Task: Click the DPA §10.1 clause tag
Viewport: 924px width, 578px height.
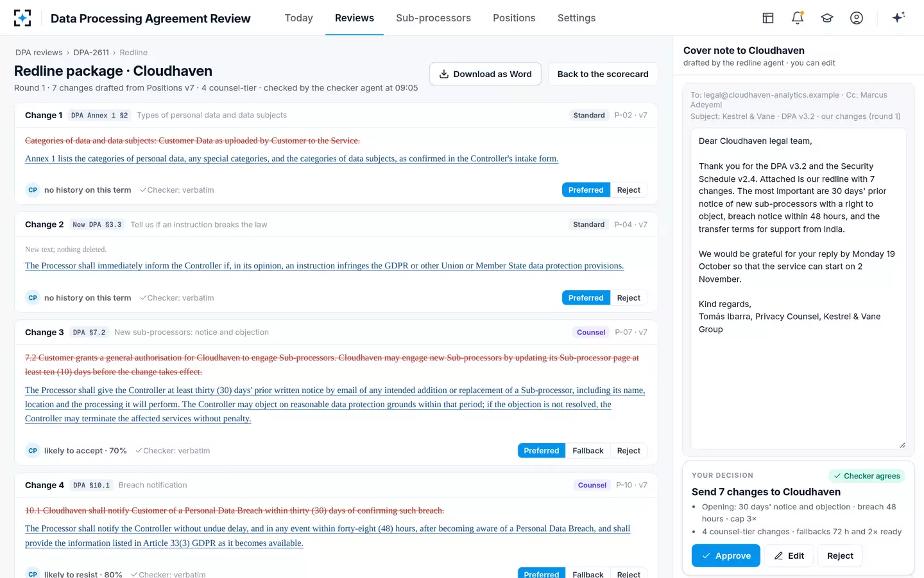Action: (x=91, y=486)
